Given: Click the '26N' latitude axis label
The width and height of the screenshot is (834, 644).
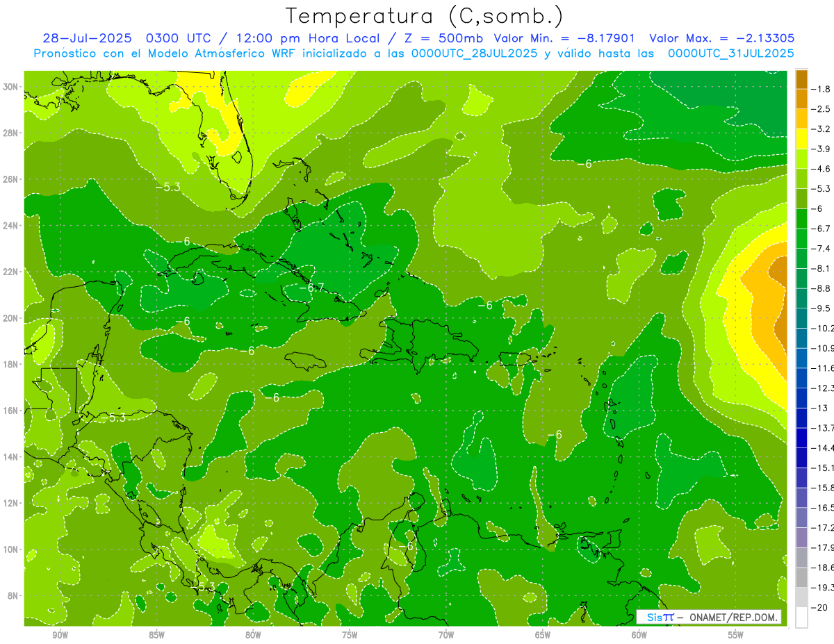Looking at the screenshot, I should tap(10, 179).
